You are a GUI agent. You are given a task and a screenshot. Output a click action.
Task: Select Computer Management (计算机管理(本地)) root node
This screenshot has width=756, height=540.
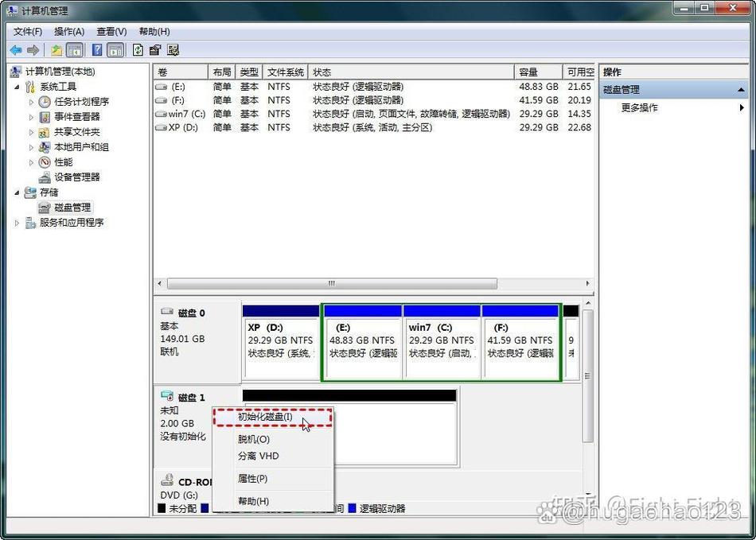60,72
